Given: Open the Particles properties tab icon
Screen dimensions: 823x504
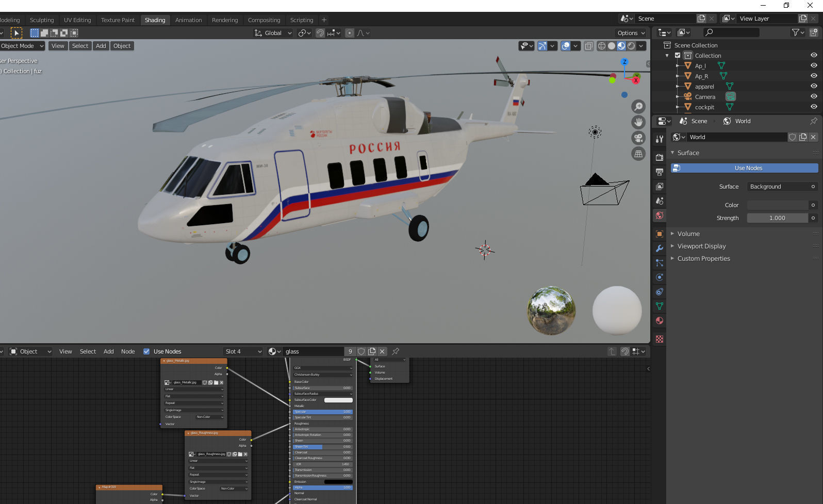Looking at the screenshot, I should (659, 262).
